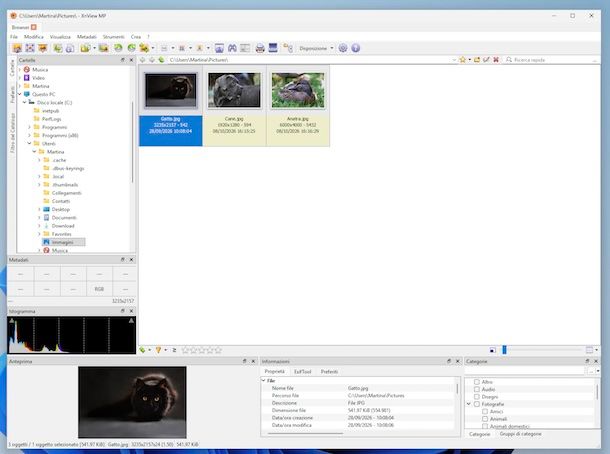610x454 pixels.
Task: Open the Strumenti menu
Action: pyautogui.click(x=114, y=37)
